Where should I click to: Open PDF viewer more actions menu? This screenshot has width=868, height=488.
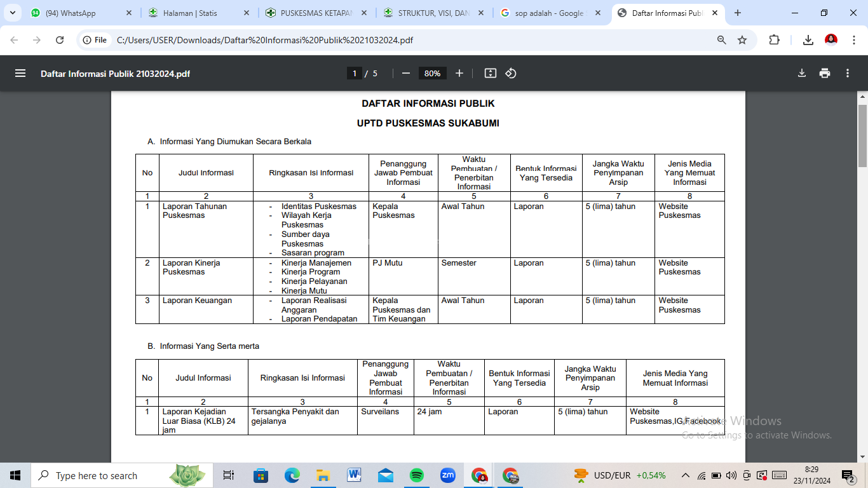(x=848, y=73)
